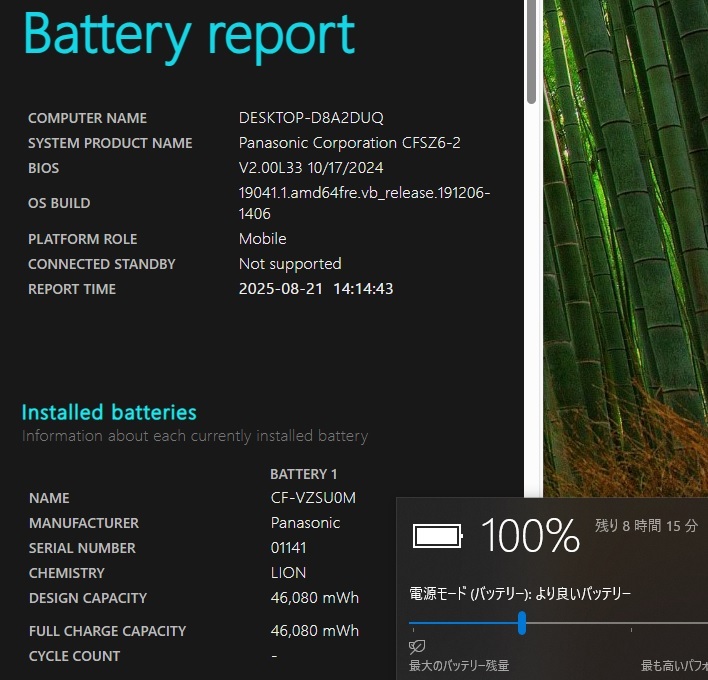Select the OS build value 19041.1.amd64fre
708x680 pixels.
(x=364, y=203)
